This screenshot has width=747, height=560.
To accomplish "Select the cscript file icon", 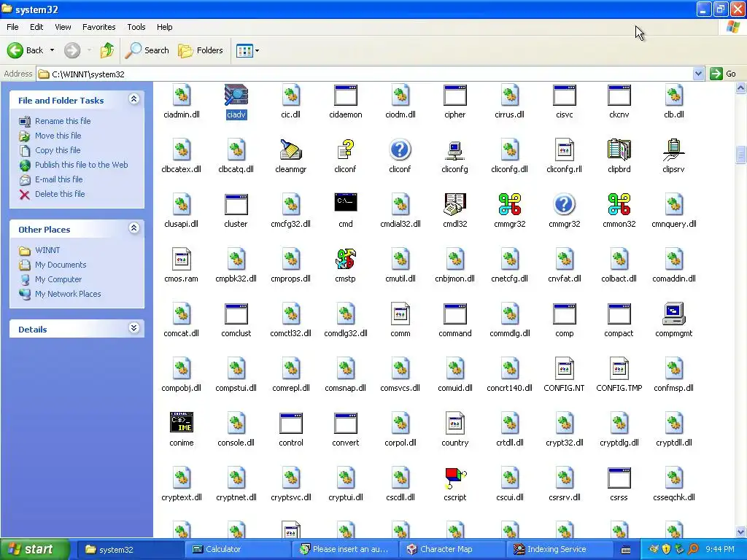I will click(455, 478).
